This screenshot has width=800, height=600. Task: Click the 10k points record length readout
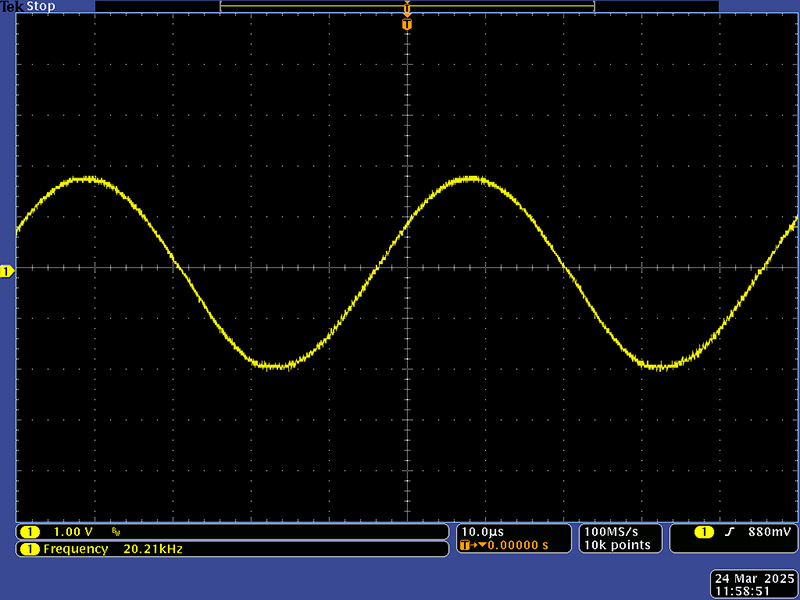[x=617, y=545]
